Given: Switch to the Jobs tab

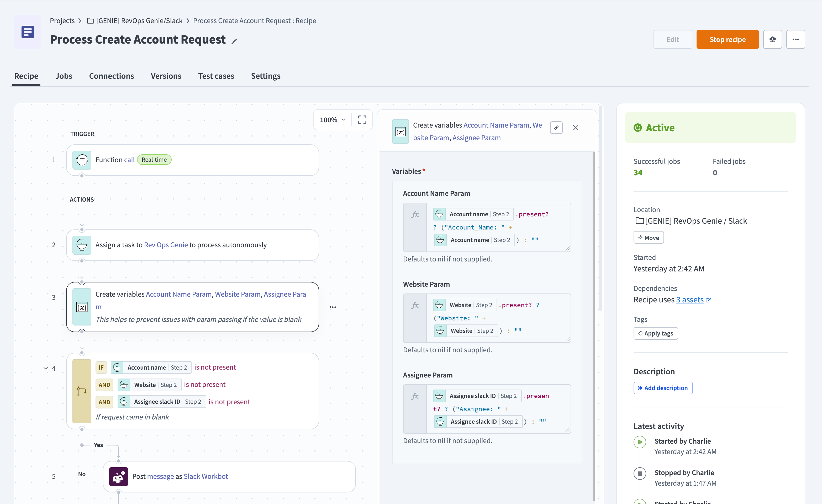Looking at the screenshot, I should coord(64,76).
